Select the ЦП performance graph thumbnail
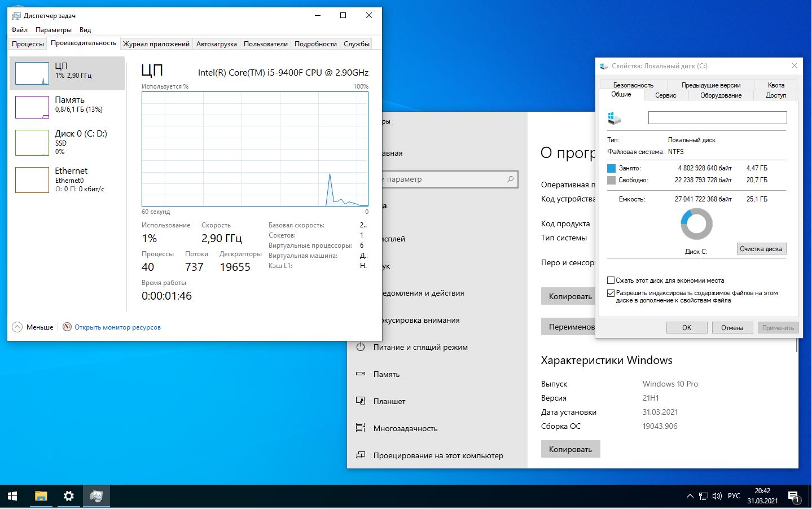The width and height of the screenshot is (812, 509). coord(32,73)
